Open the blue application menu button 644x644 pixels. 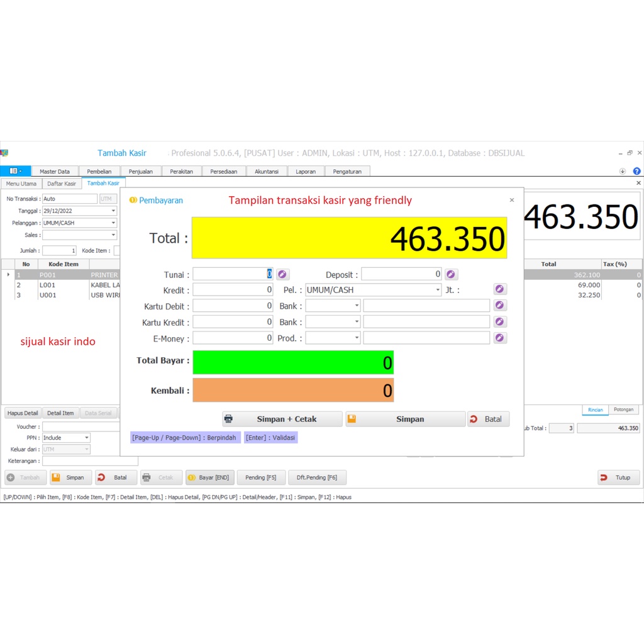[15, 171]
